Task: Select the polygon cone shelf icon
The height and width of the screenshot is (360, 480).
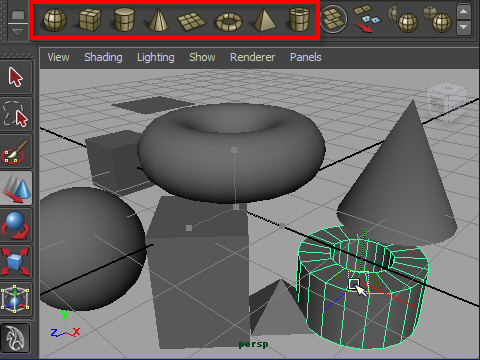Action: pos(157,20)
